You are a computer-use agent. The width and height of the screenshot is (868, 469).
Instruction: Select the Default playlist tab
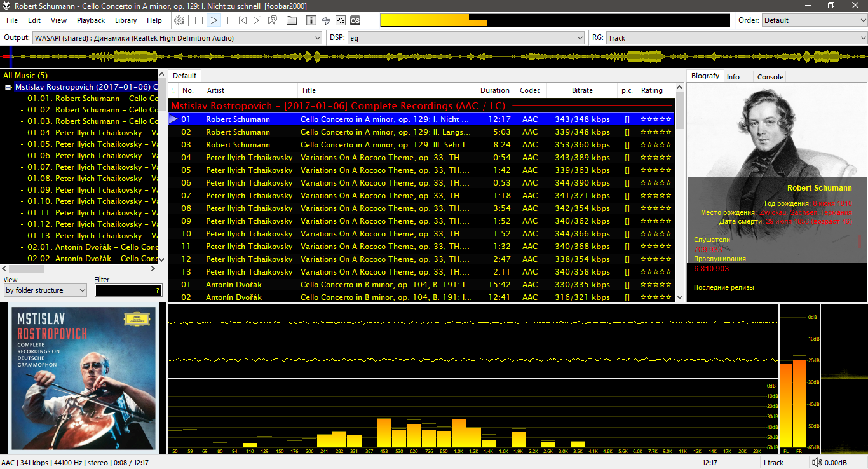coord(185,76)
